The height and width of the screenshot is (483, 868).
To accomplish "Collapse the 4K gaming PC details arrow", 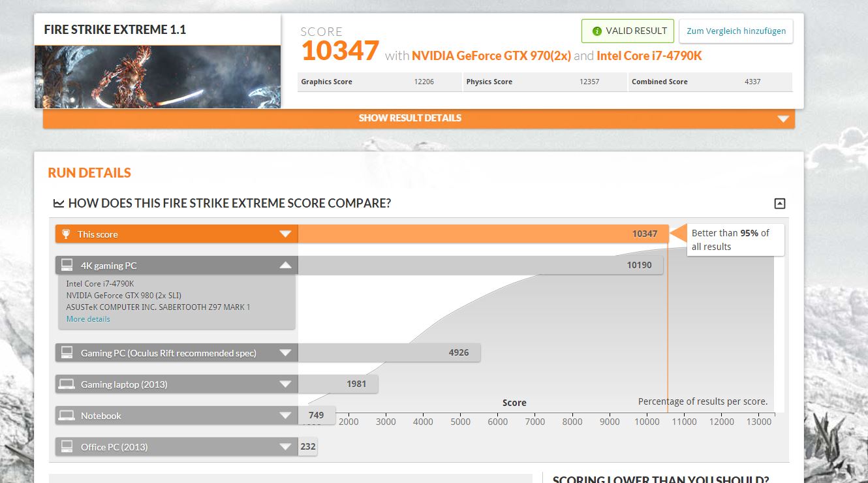I will 285,265.
